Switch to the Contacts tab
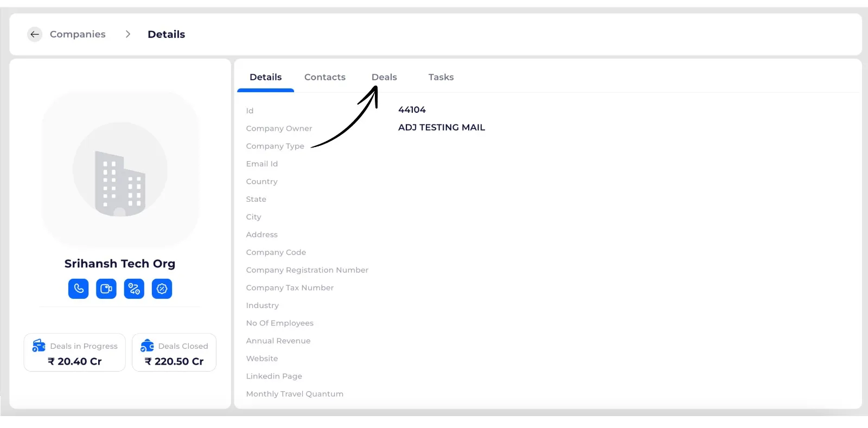 click(325, 77)
